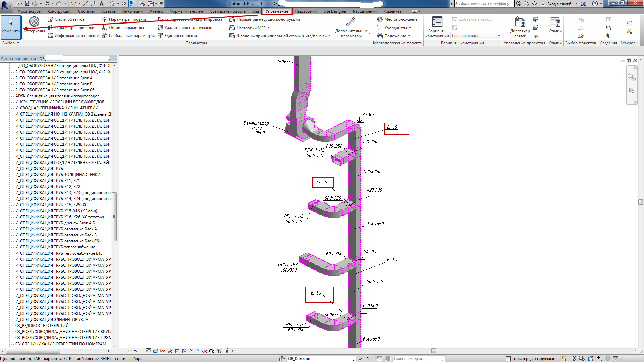Click the Object Styles (Стили объектов) icon

pos(50,19)
